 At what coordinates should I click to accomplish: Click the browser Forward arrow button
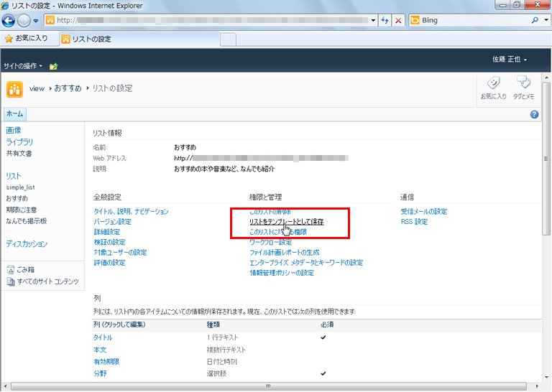[24, 21]
